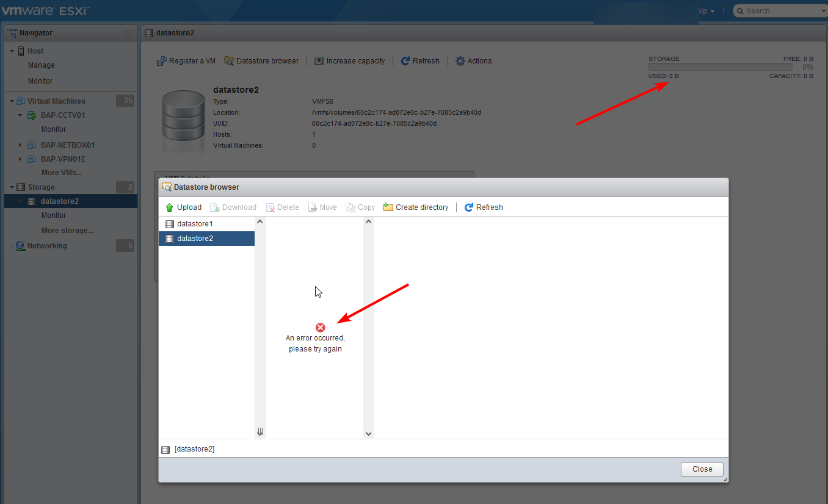The width and height of the screenshot is (828, 504).
Task: Expand the BAP-VPN01E virtual machine
Action: click(20, 159)
